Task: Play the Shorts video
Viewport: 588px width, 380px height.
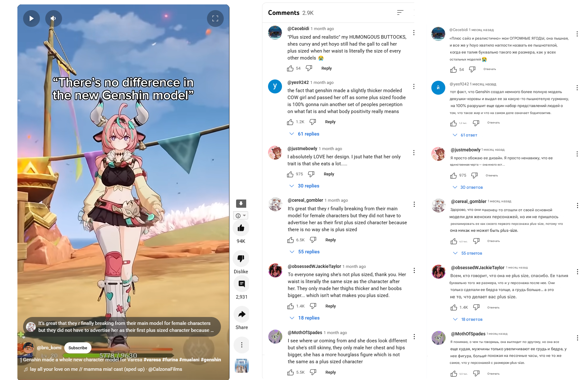Action: click(x=31, y=18)
